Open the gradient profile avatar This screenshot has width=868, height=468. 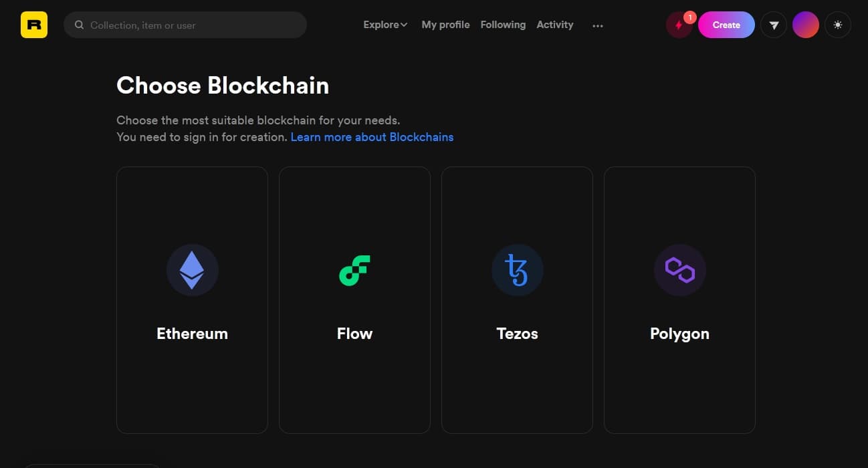[806, 25]
